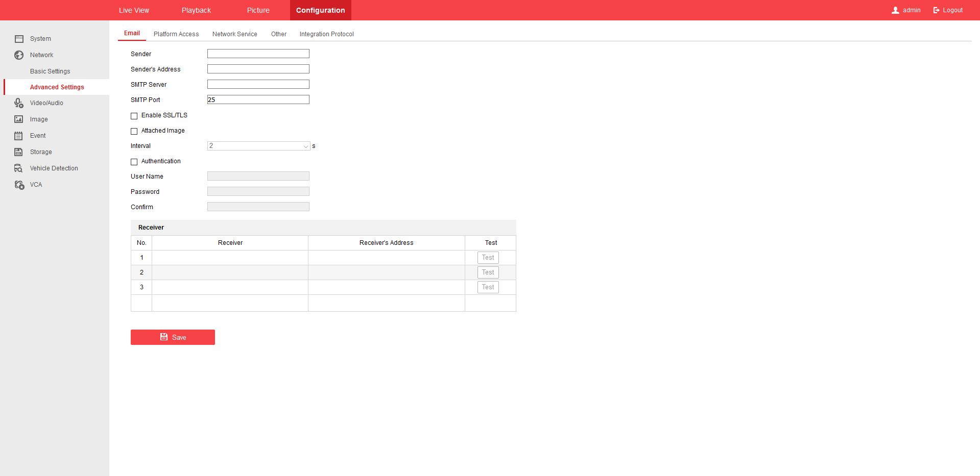
Task: Click the Storage disk icon
Action: 19,152
